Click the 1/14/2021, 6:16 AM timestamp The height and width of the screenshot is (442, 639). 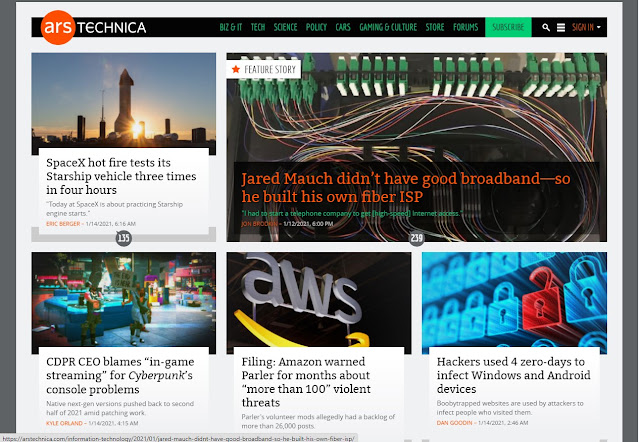[111, 224]
